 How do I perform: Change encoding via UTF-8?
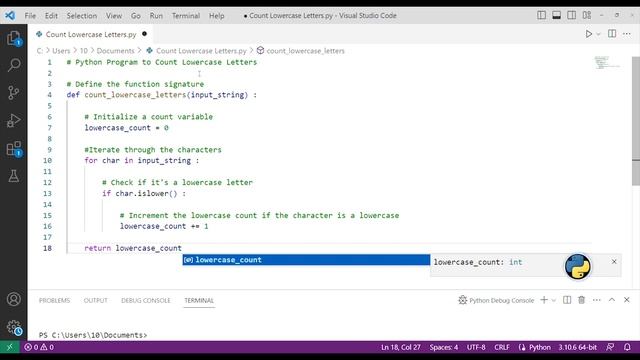click(476, 347)
